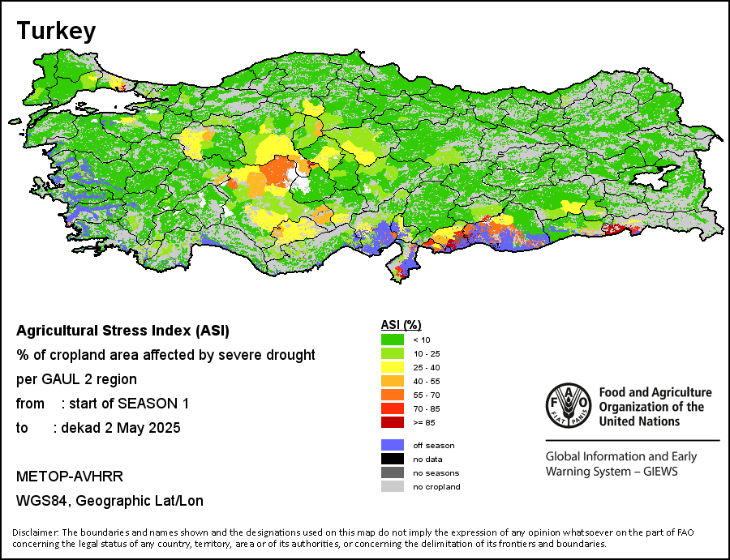Pick the light orange '40 - 55' swatch
The width and height of the screenshot is (730, 560).
tap(393, 381)
